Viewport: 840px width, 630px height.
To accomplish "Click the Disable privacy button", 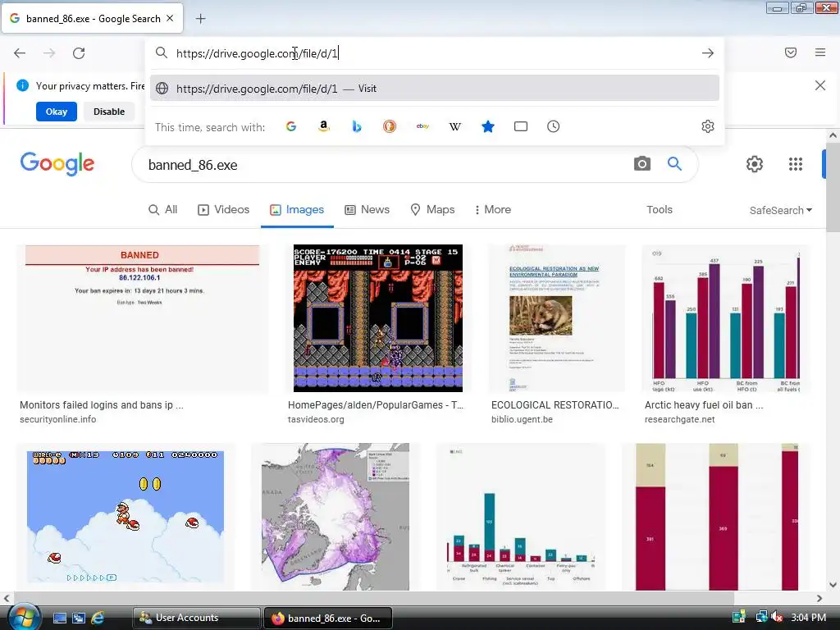I will tap(109, 112).
